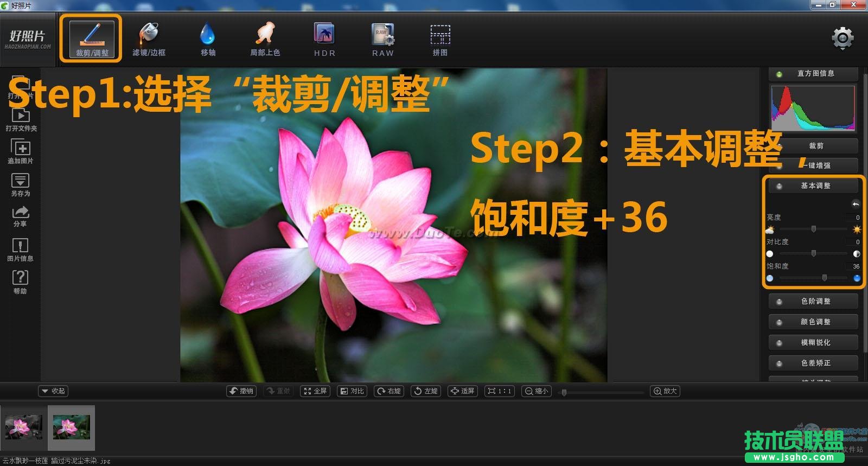Open the 帮助 help icon
868x466 pixels.
click(x=20, y=282)
